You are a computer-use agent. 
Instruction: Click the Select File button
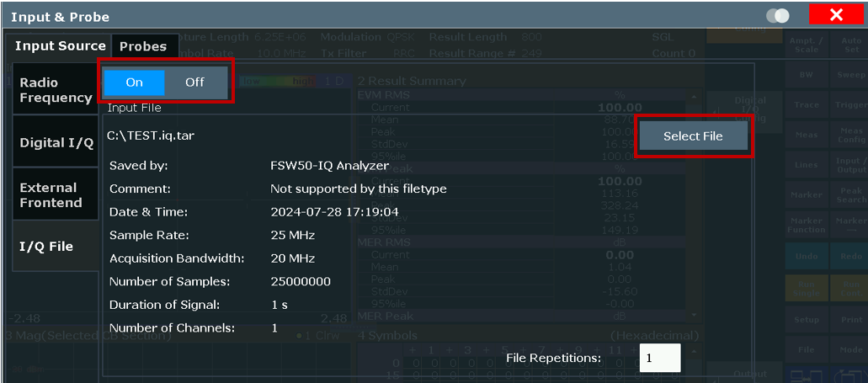tap(693, 136)
